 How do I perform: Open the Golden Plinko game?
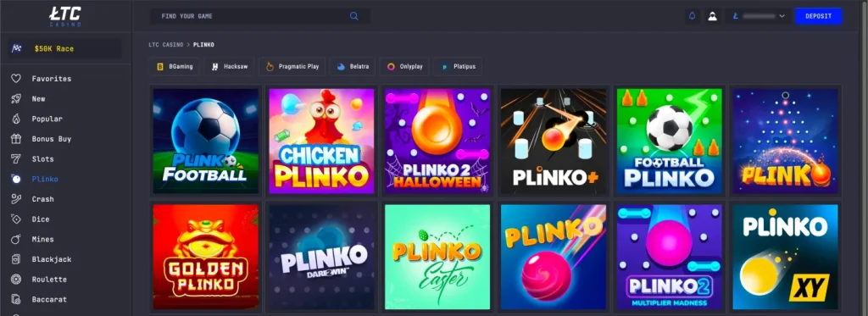[x=205, y=257]
